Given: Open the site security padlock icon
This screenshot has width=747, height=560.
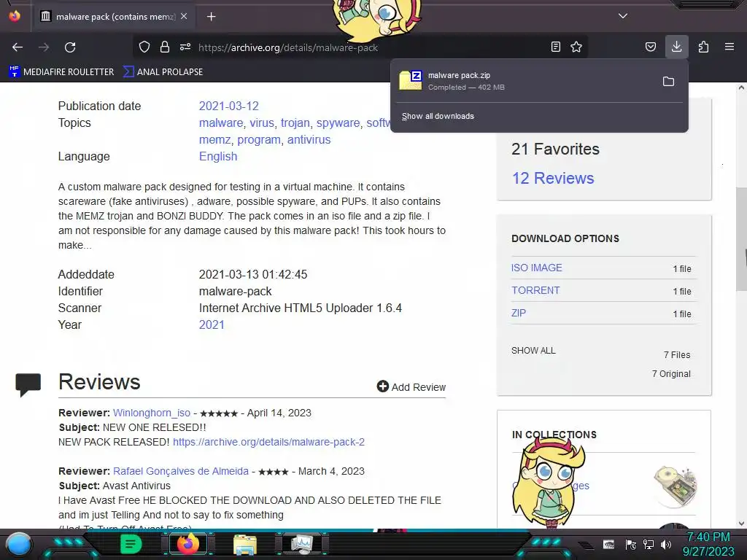Looking at the screenshot, I should point(165,47).
